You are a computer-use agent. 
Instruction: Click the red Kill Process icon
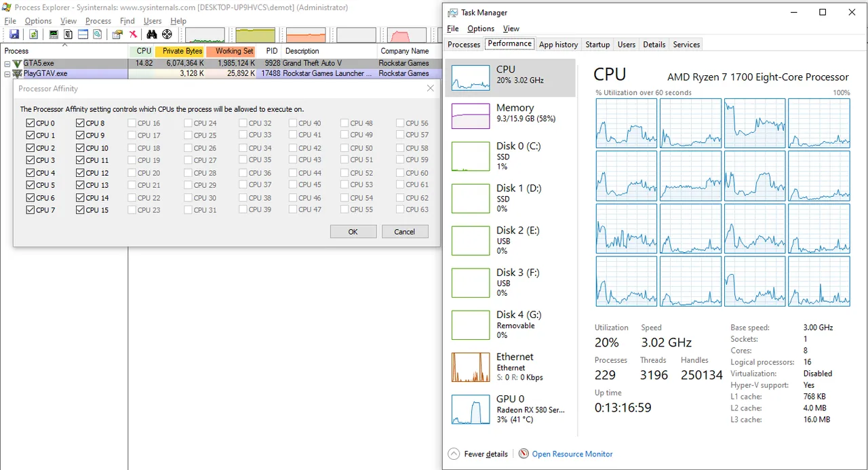tap(133, 35)
